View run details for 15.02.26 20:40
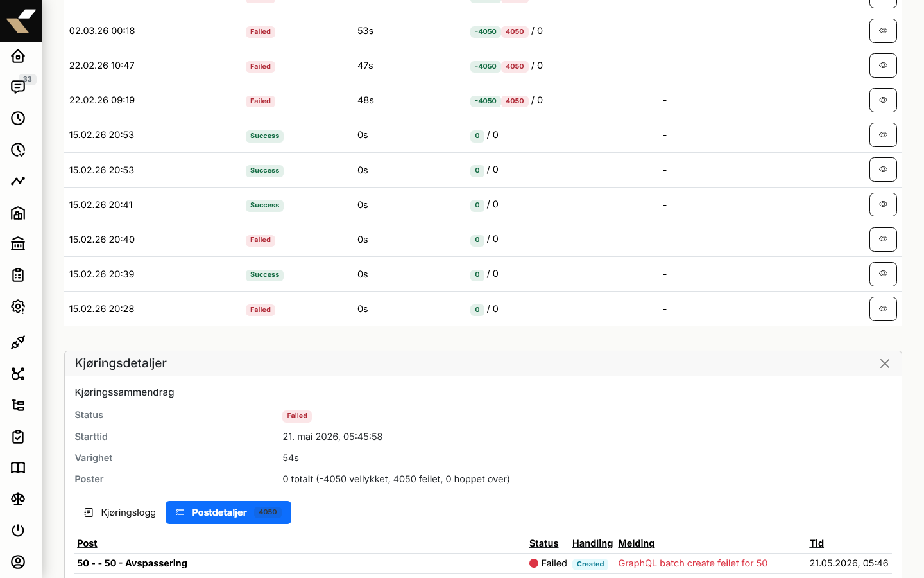This screenshot has width=924, height=578. click(x=883, y=240)
